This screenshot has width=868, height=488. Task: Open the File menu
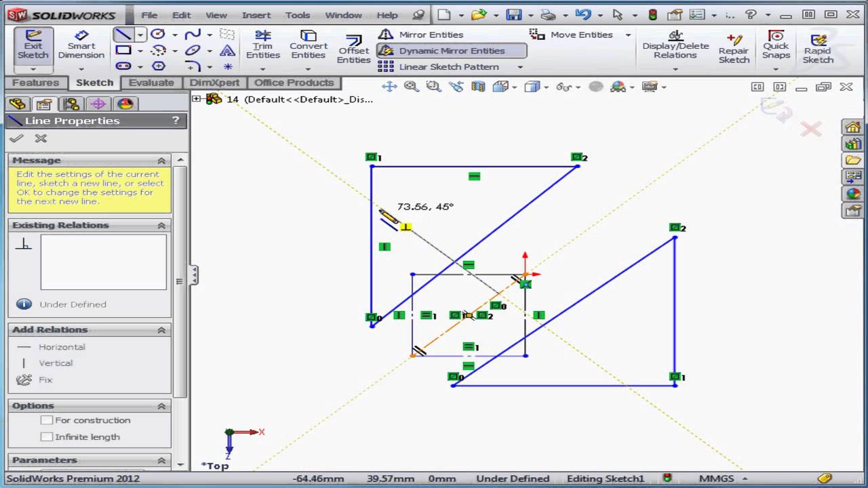[149, 15]
